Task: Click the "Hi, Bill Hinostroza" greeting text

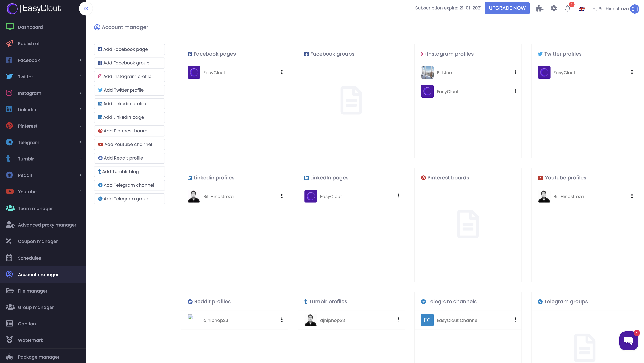Action: (x=610, y=9)
